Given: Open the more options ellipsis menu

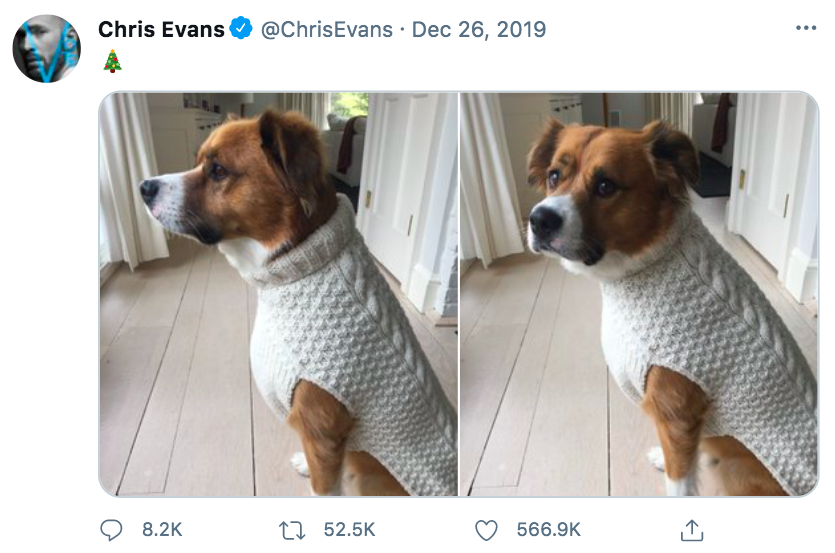Looking at the screenshot, I should 805,29.
